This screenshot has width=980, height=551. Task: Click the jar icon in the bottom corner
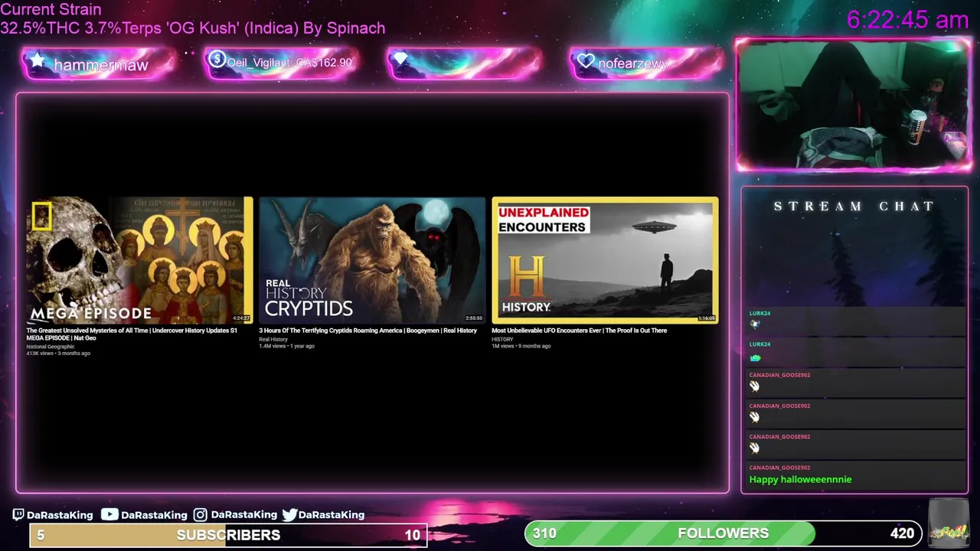point(947,524)
